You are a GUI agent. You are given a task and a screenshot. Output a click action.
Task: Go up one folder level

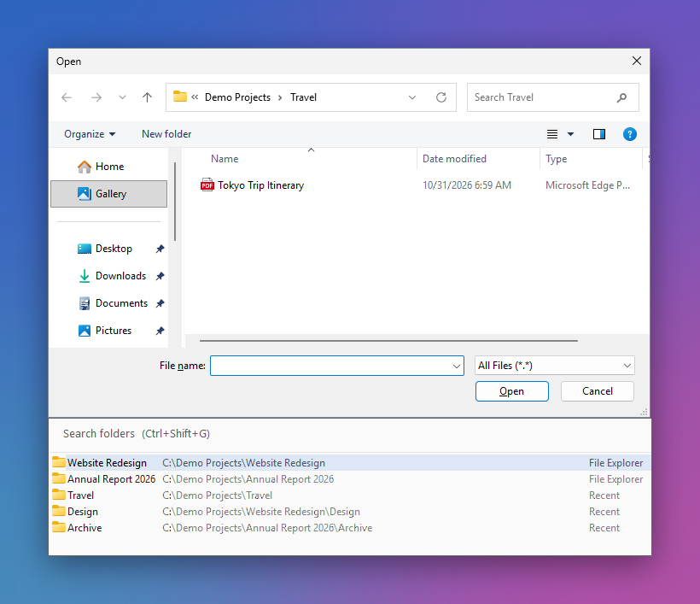pyautogui.click(x=148, y=97)
